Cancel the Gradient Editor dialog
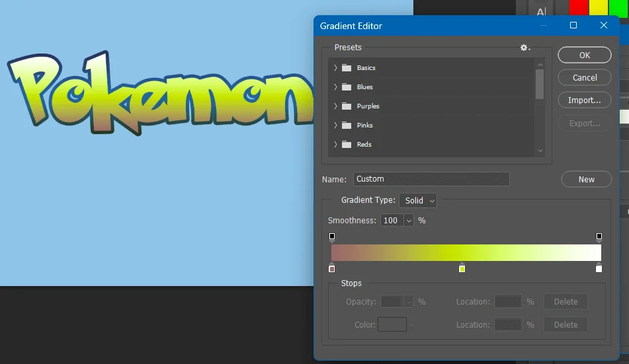 [585, 77]
